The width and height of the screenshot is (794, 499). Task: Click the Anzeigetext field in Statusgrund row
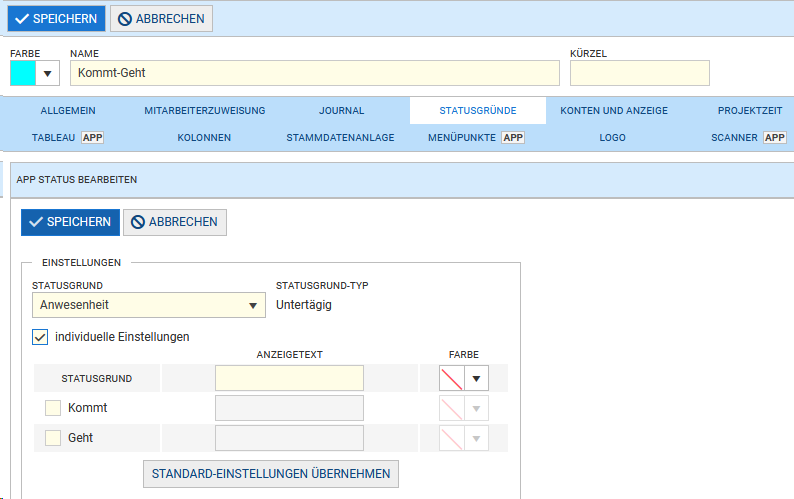pyautogui.click(x=289, y=378)
